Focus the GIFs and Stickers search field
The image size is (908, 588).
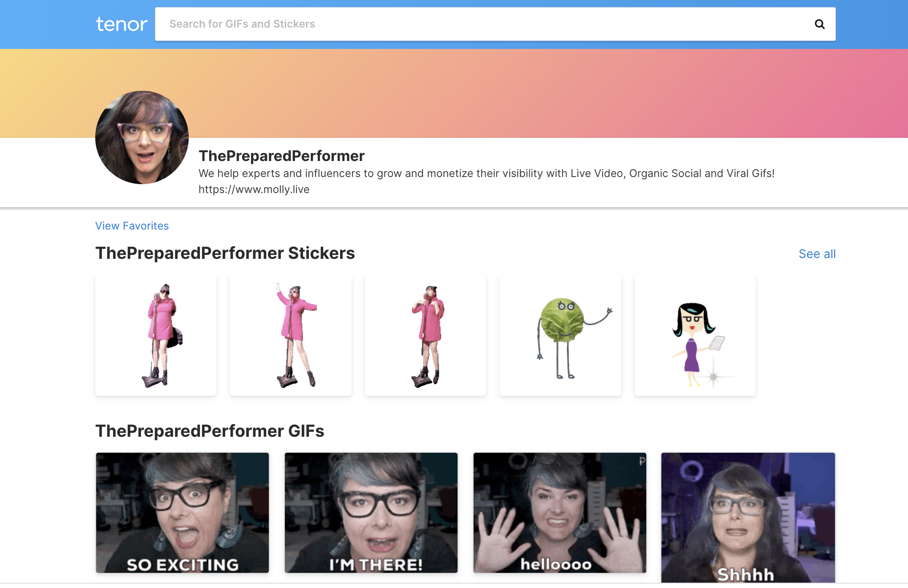click(495, 24)
